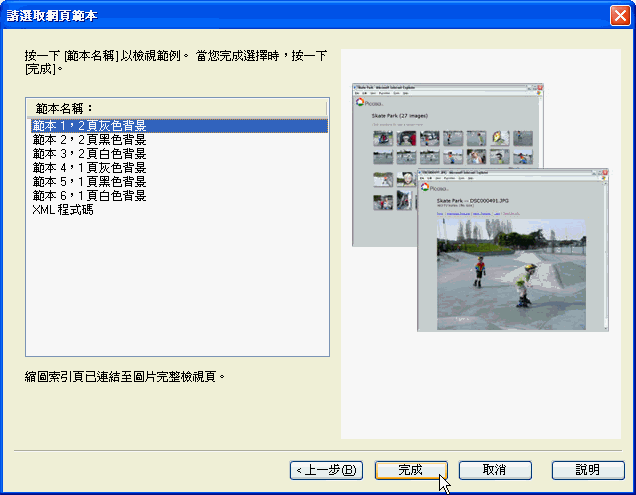636x495 pixels.
Task: Close the 請選取網頁範本 dialog window
Action: [x=620, y=16]
